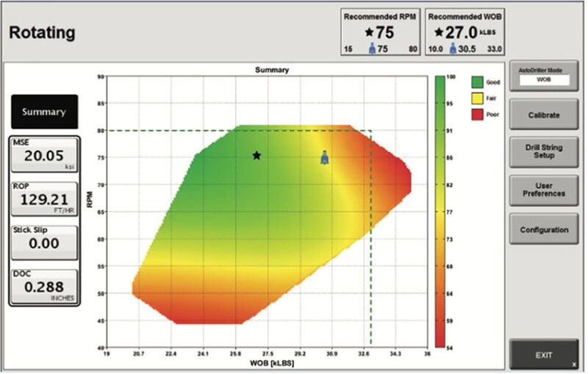Select the Stick Slip 0.00 panel

pos(44,242)
